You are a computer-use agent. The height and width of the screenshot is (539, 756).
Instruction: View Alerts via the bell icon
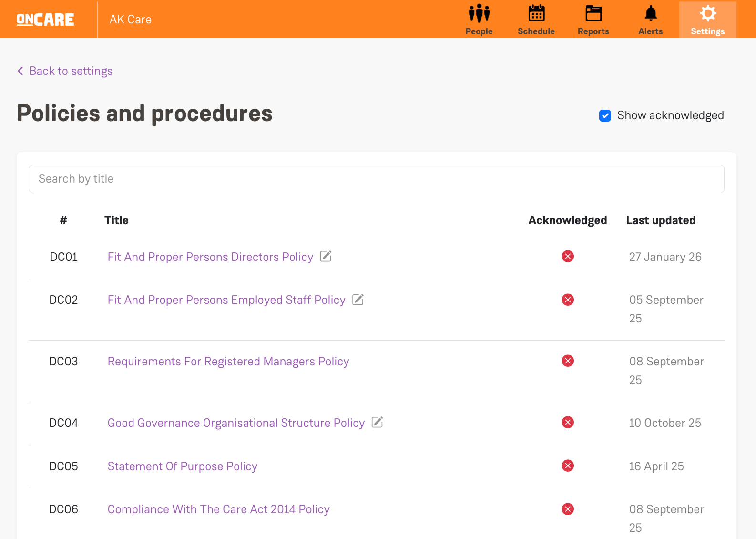650,14
